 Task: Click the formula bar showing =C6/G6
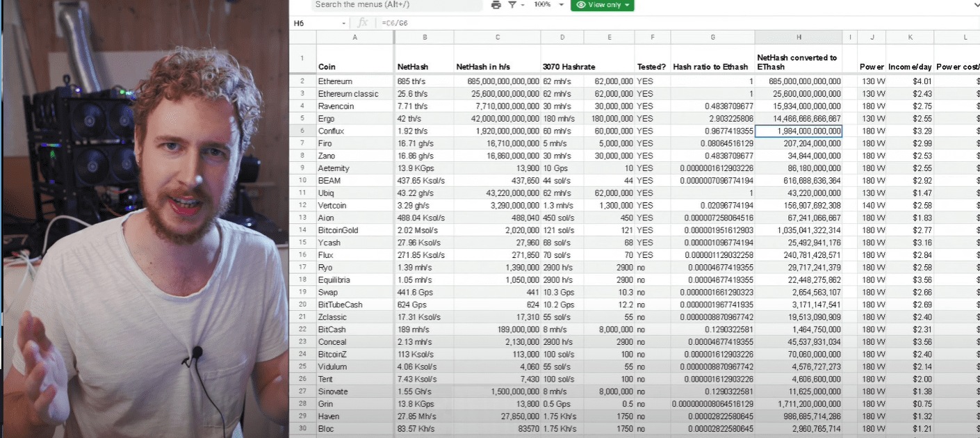(x=678, y=23)
